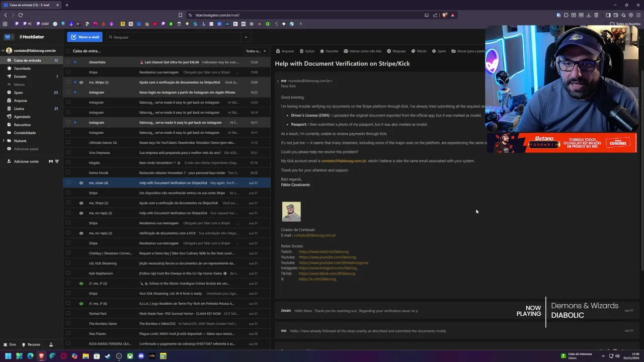Click the Novo e-mail compose button
Screen dimensions: 644x362
tap(85, 37)
